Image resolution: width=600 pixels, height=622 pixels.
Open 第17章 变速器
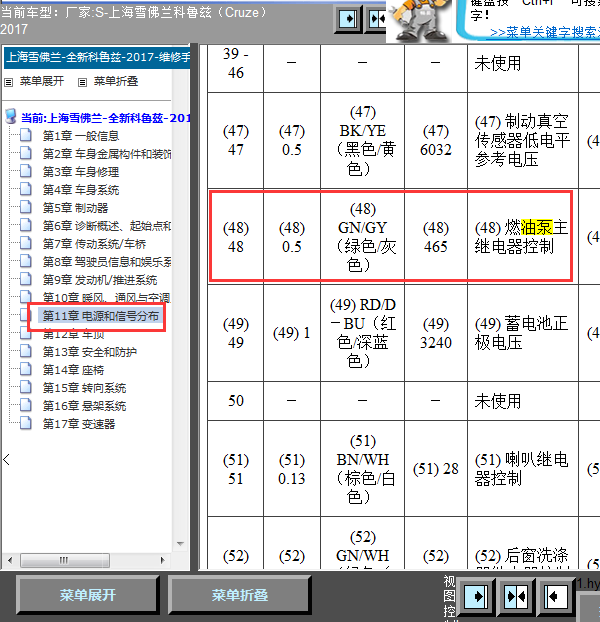click(79, 424)
